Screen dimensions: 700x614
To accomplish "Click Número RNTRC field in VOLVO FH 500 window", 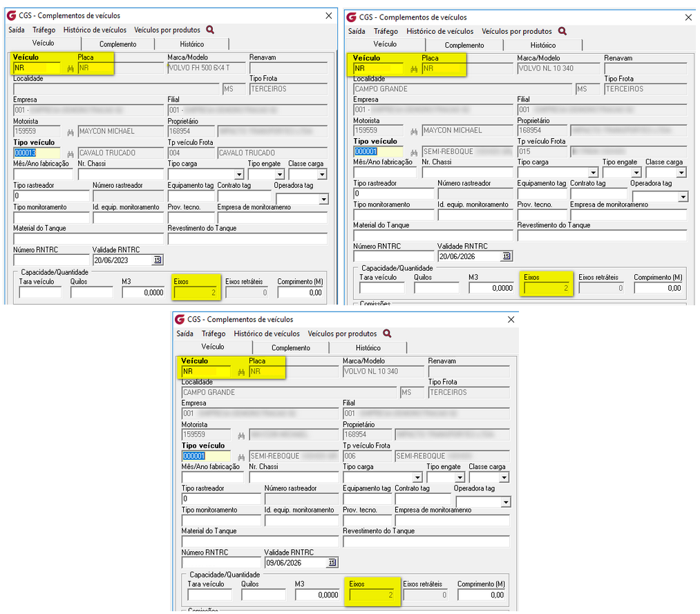I will 51,260.
